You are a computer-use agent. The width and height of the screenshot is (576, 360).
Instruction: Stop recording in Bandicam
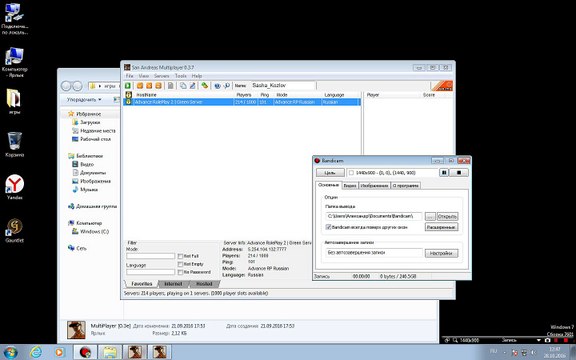(458, 173)
